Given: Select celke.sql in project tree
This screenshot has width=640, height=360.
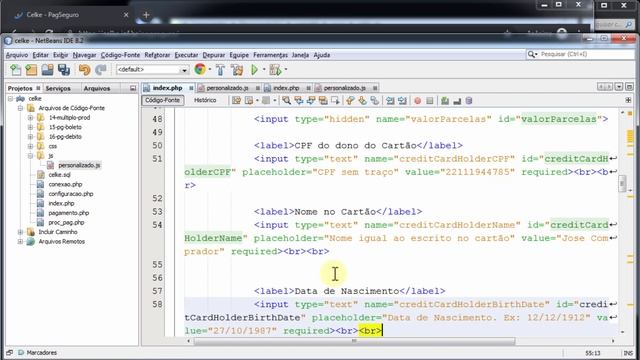Looking at the screenshot, I should [x=60, y=175].
